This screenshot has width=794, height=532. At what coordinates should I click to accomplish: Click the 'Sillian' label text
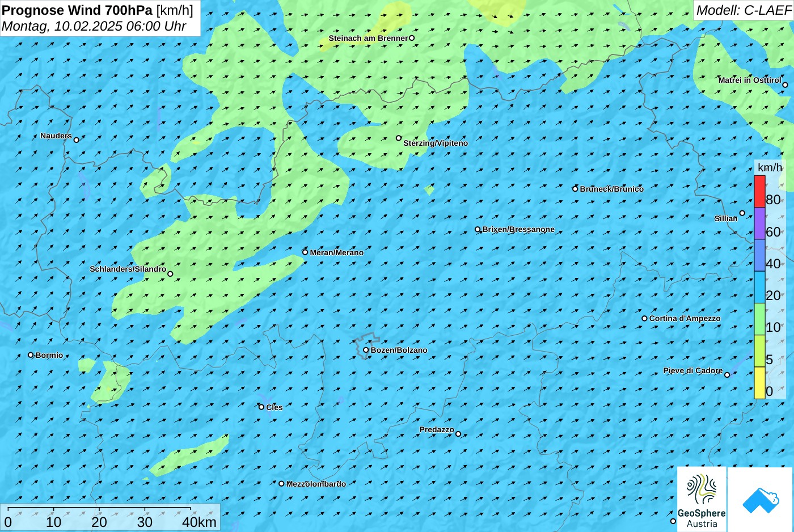click(x=726, y=218)
